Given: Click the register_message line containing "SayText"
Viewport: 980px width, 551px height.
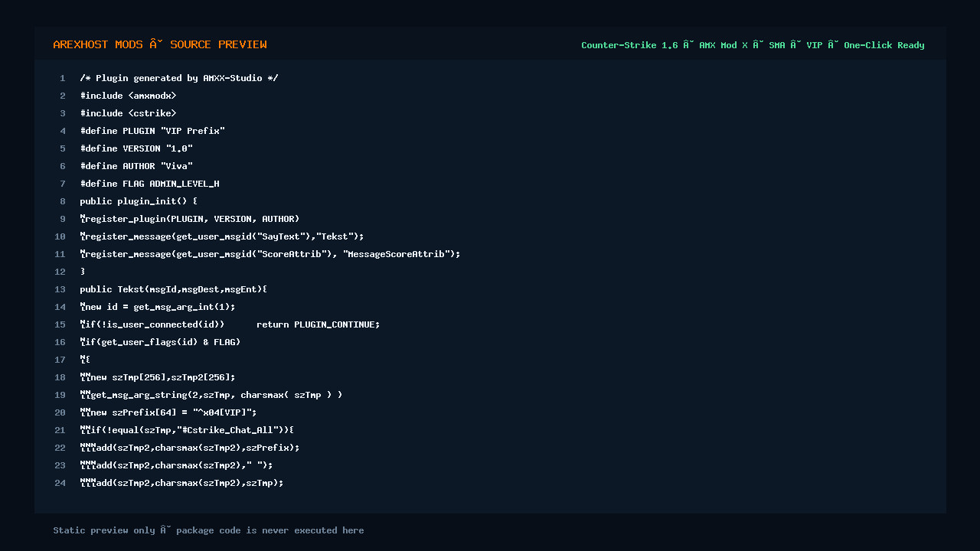Looking at the screenshot, I should click(222, 236).
